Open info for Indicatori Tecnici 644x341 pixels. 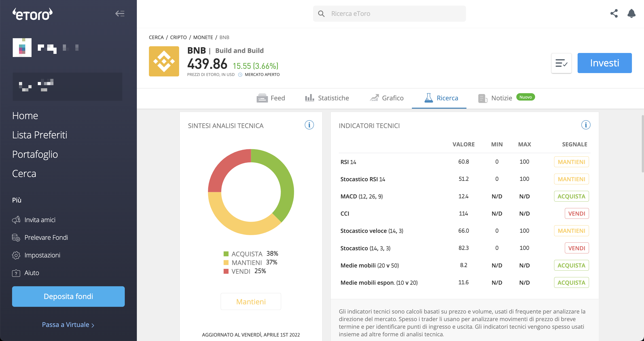[x=585, y=125]
